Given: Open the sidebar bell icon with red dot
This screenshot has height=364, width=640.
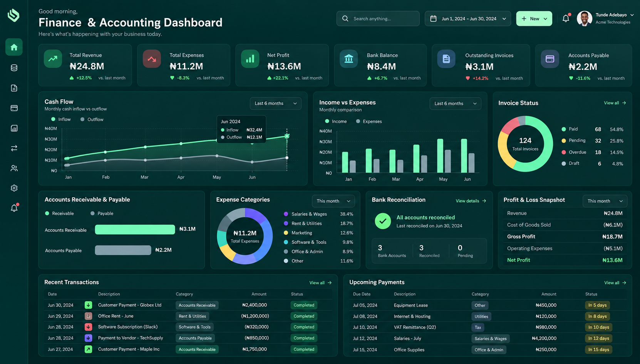Looking at the screenshot, I should click(14, 208).
